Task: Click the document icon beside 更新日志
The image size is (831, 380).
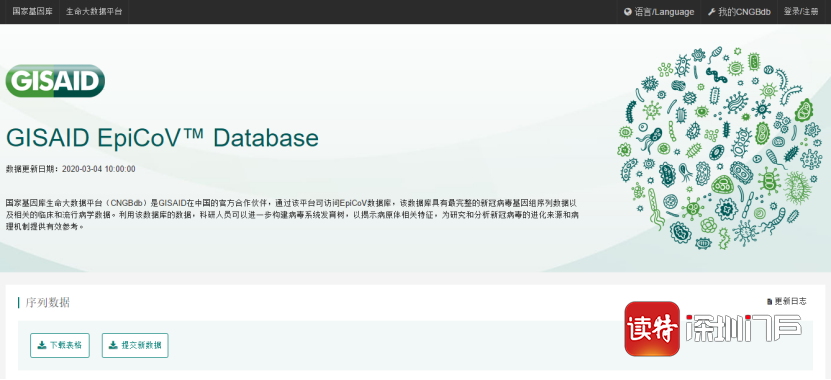Action: 770,302
